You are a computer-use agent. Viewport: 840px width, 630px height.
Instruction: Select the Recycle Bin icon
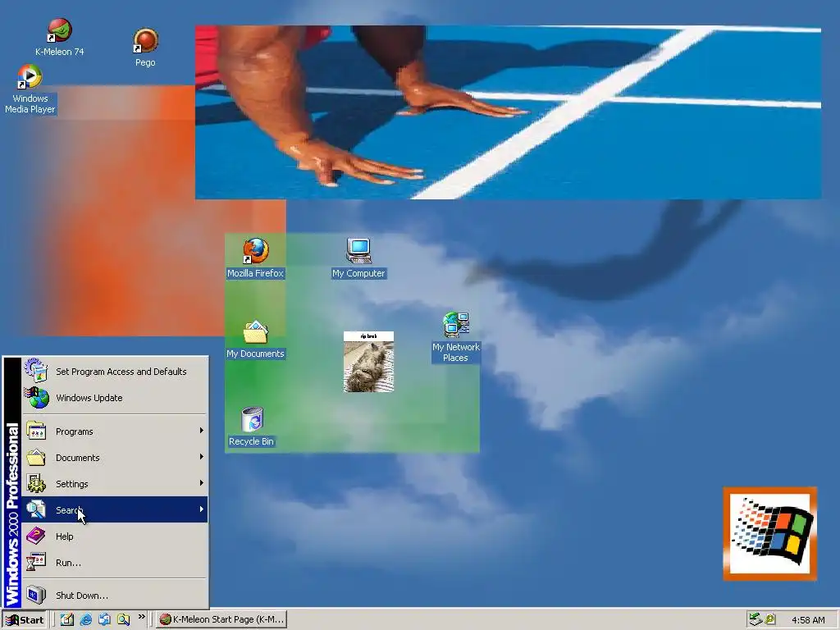click(x=251, y=427)
